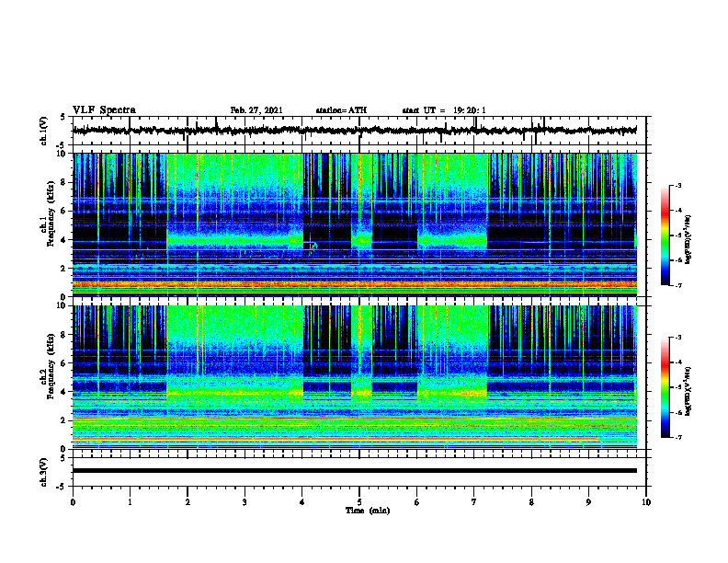
Task: Click time axis tick label "4"
Action: 302,502
